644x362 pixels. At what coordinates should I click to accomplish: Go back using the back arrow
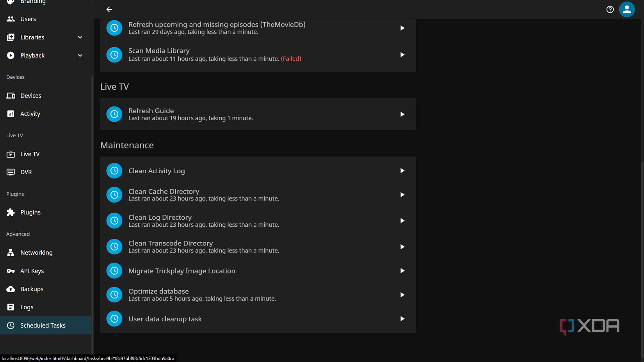coord(109,9)
